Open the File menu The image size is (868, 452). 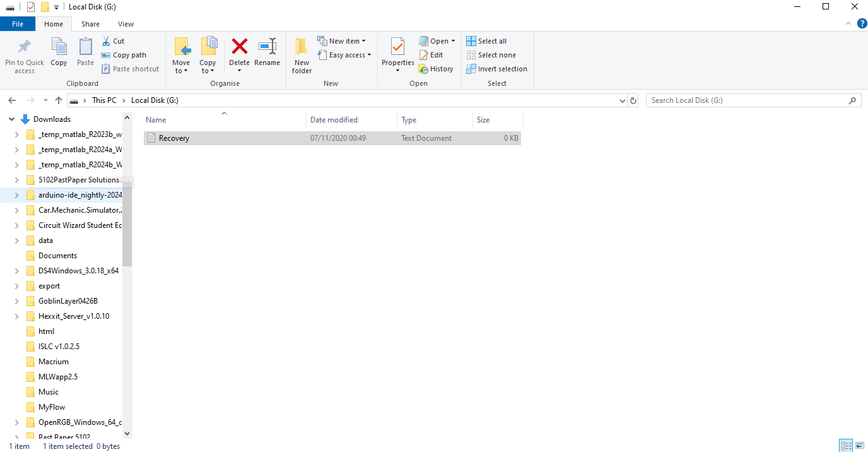tap(18, 23)
